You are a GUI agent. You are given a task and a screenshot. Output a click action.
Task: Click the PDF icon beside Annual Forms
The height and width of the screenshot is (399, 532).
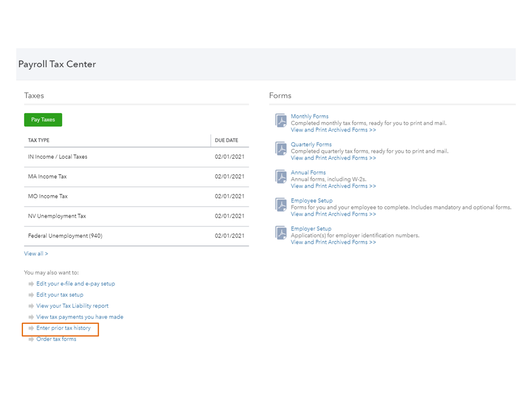click(x=281, y=177)
